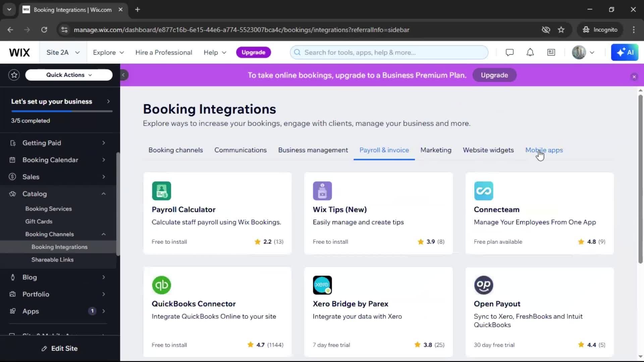This screenshot has width=644, height=362.
Task: Click the Upgrade button in top bar
Action: 253,52
